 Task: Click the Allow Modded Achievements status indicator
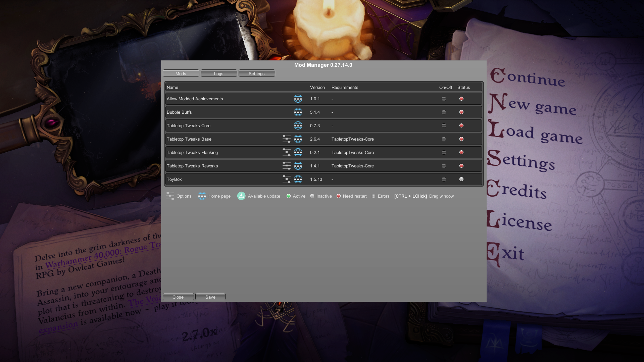[461, 99]
